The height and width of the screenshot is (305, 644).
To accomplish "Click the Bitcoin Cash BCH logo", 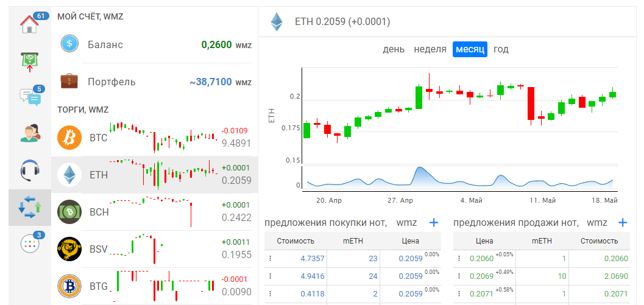I will pyautogui.click(x=69, y=212).
